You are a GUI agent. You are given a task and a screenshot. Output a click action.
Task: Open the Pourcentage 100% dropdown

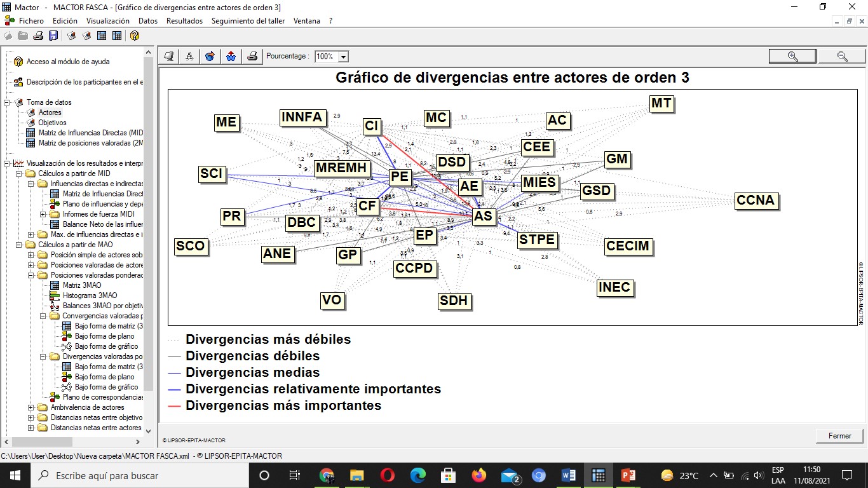[343, 57]
